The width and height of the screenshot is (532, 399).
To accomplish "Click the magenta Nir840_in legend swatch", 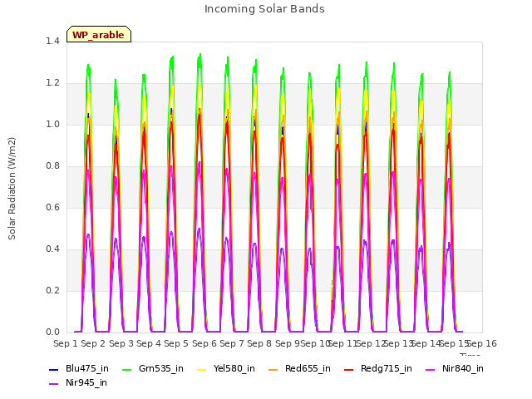I will coord(431,369).
